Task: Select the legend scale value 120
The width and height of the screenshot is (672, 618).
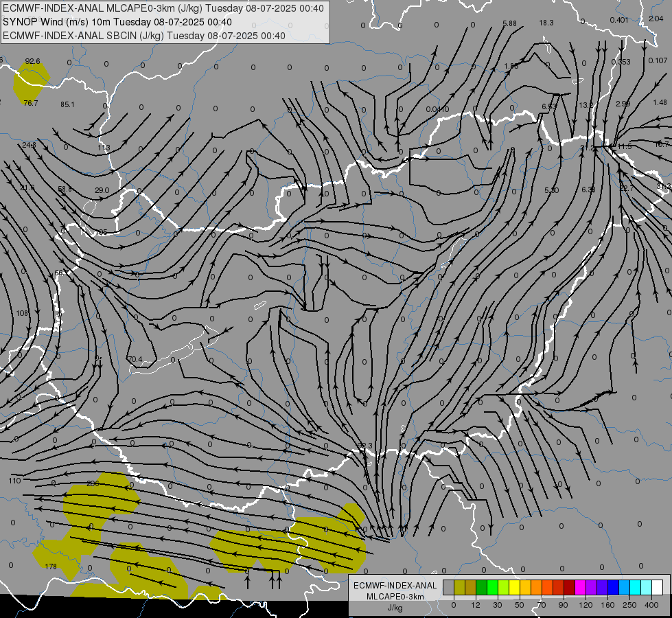Action: (x=586, y=605)
